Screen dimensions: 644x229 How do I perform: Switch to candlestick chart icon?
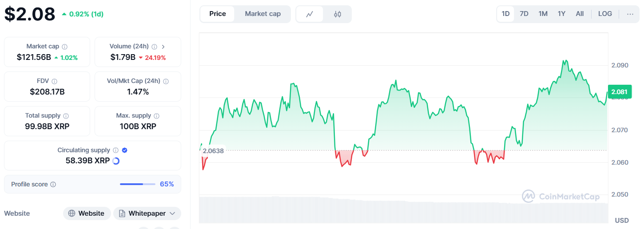pos(338,14)
